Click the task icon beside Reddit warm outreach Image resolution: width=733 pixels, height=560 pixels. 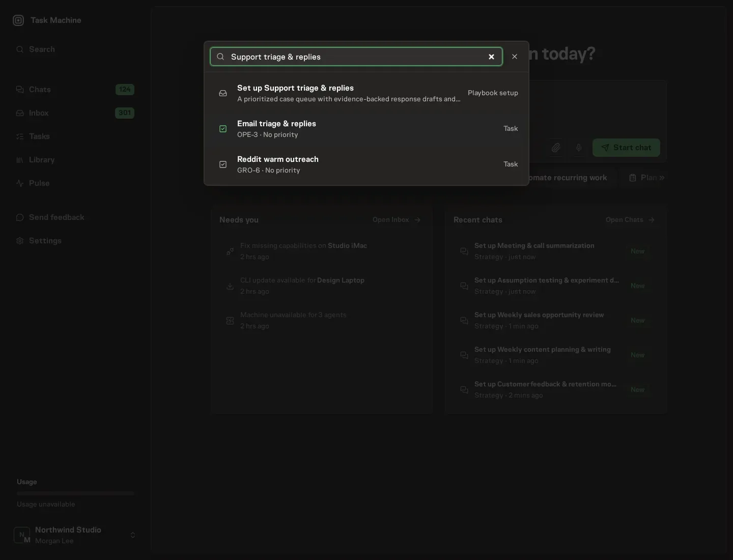pyautogui.click(x=223, y=164)
